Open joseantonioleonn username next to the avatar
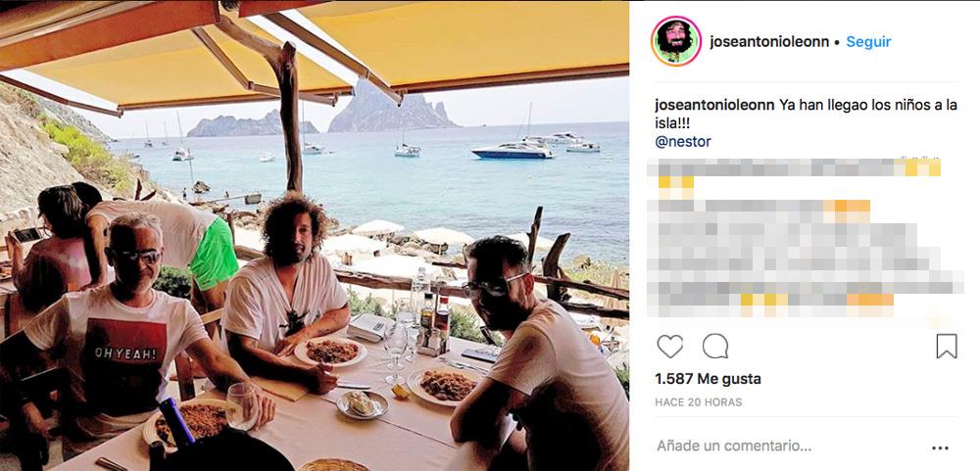This screenshot has height=471, width=980. 769,42
